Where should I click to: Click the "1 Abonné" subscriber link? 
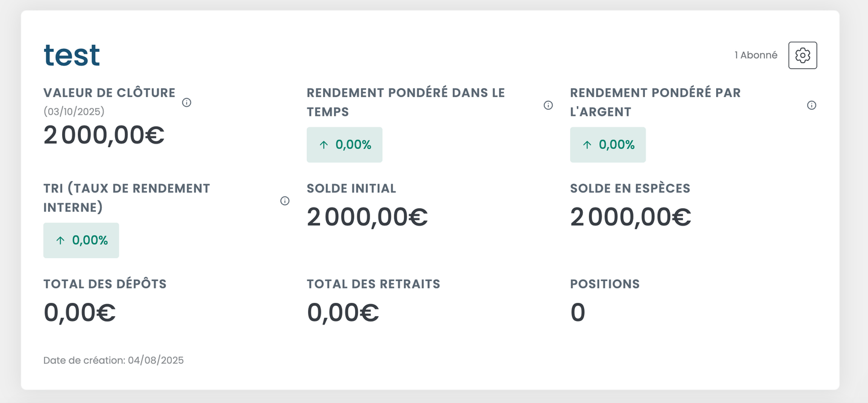[x=755, y=56]
